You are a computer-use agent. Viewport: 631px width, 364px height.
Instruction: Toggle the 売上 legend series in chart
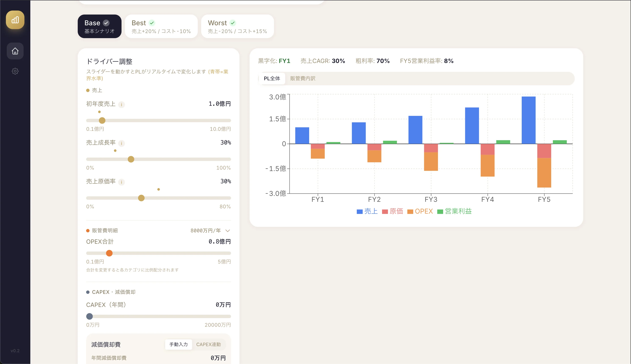coord(367,211)
